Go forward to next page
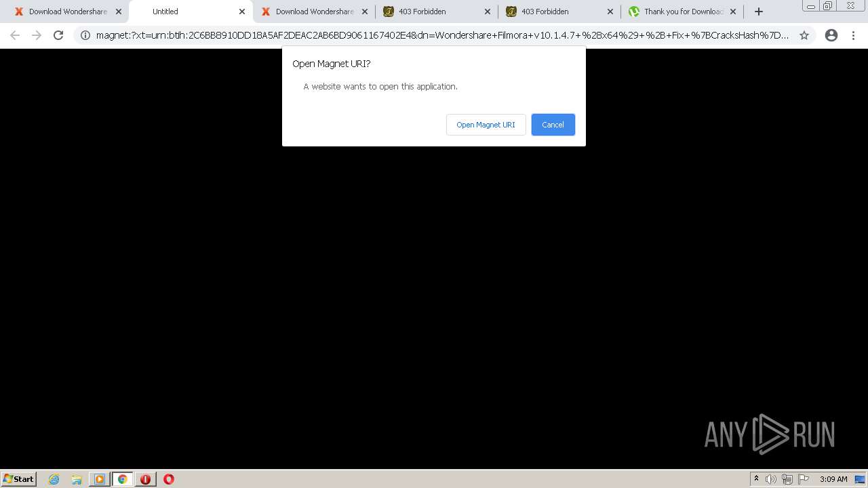The width and height of the screenshot is (868, 488). point(37,35)
